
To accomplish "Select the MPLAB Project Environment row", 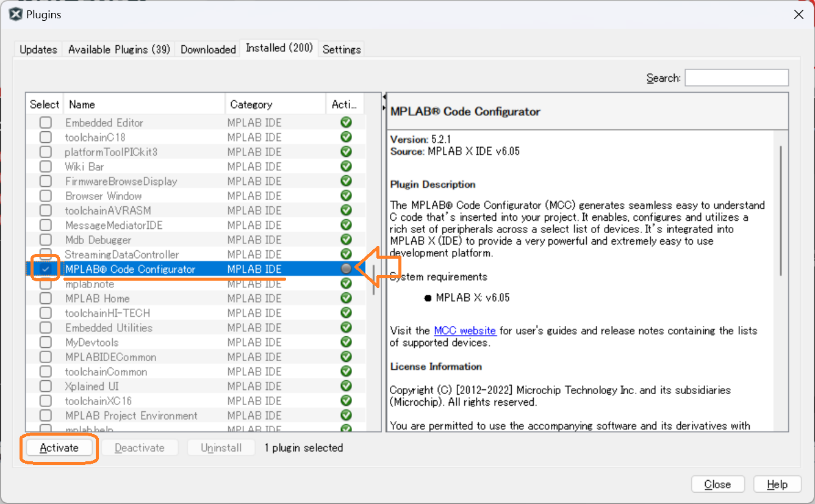I will tap(195, 416).
